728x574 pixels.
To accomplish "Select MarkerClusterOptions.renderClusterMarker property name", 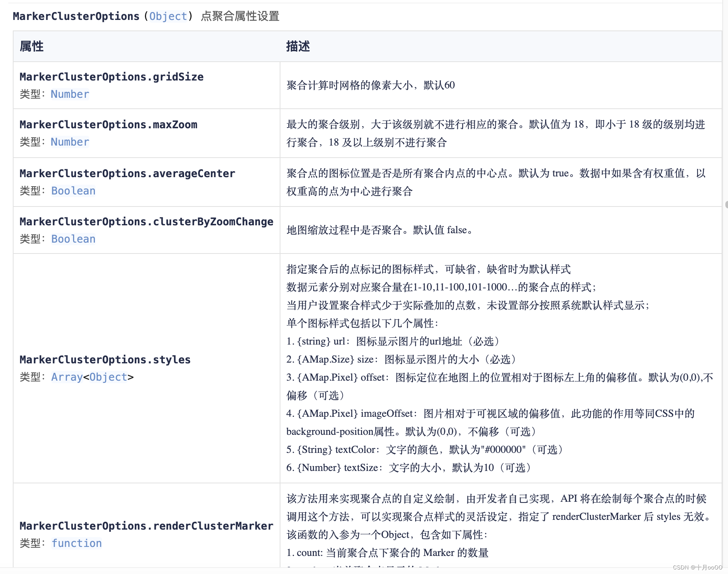I will click(x=146, y=526).
